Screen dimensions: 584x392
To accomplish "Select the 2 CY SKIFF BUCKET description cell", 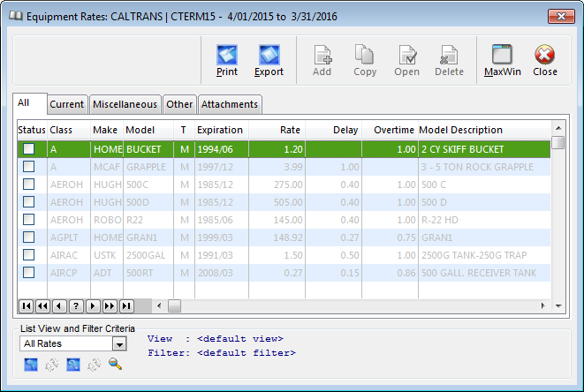I will coord(484,149).
